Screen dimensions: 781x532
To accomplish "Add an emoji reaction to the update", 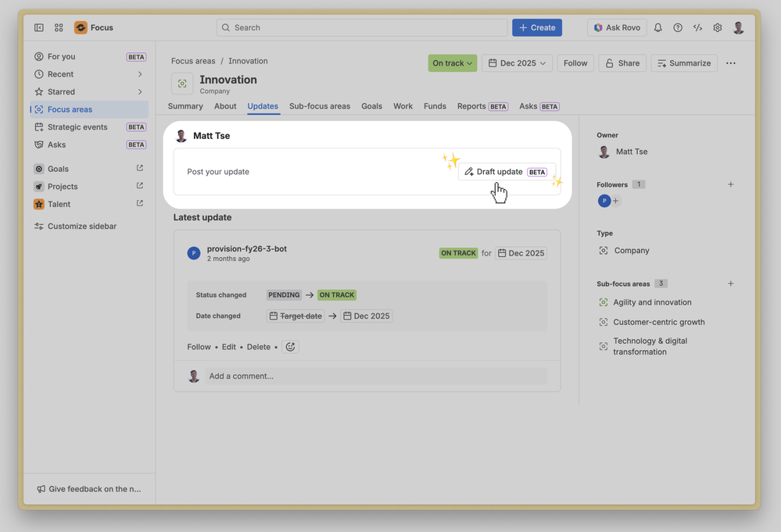I will coord(290,347).
